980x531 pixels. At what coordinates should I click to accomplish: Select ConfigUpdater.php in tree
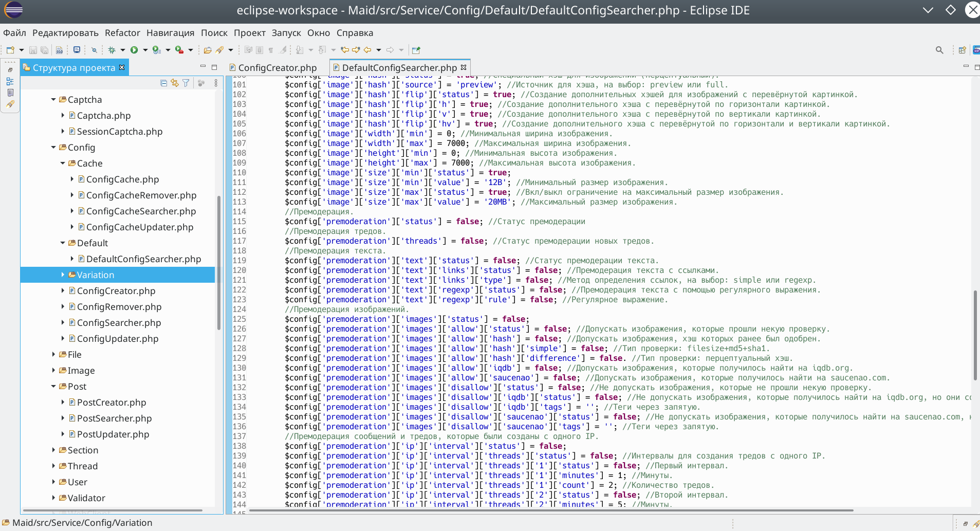pyautogui.click(x=118, y=339)
